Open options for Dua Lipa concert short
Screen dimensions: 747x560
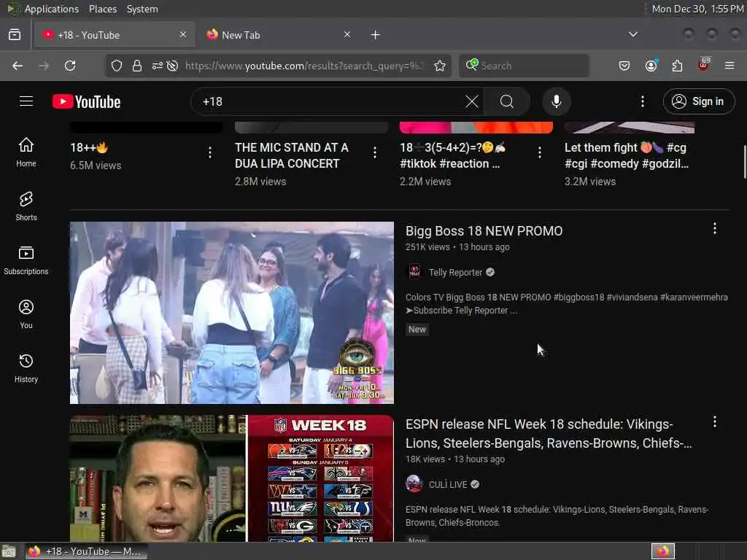coord(375,152)
